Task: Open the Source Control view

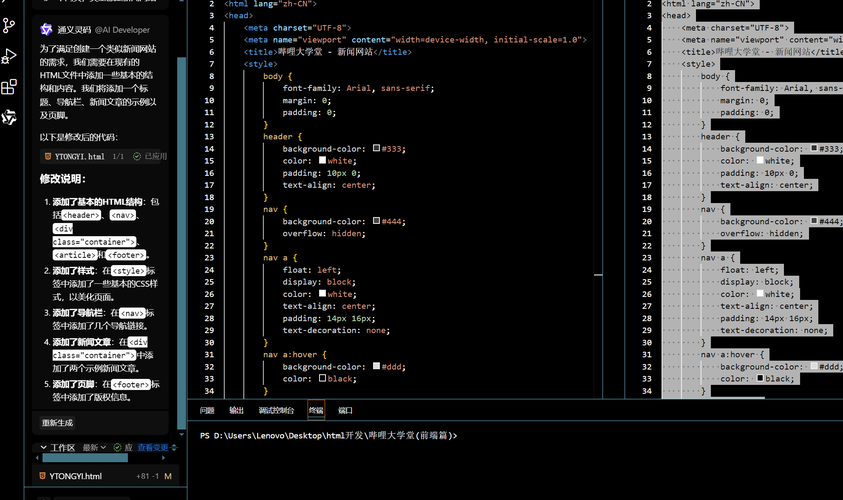Action: pos(9,25)
